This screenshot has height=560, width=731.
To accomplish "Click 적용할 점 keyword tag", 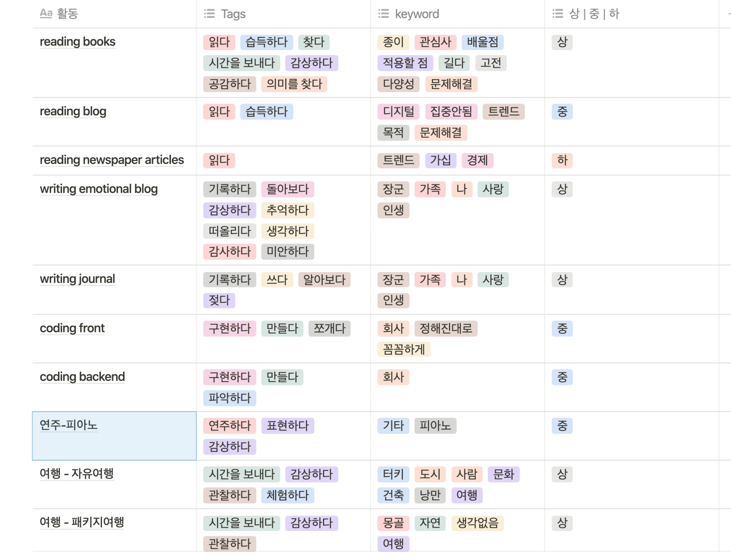I will point(406,63).
